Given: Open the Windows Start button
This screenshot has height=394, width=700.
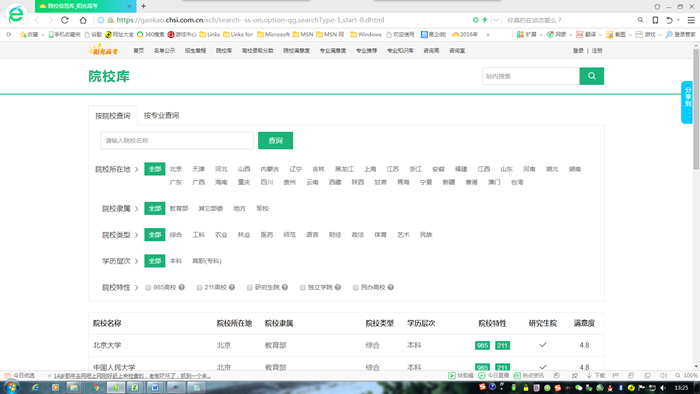Looking at the screenshot, I should pos(11,387).
